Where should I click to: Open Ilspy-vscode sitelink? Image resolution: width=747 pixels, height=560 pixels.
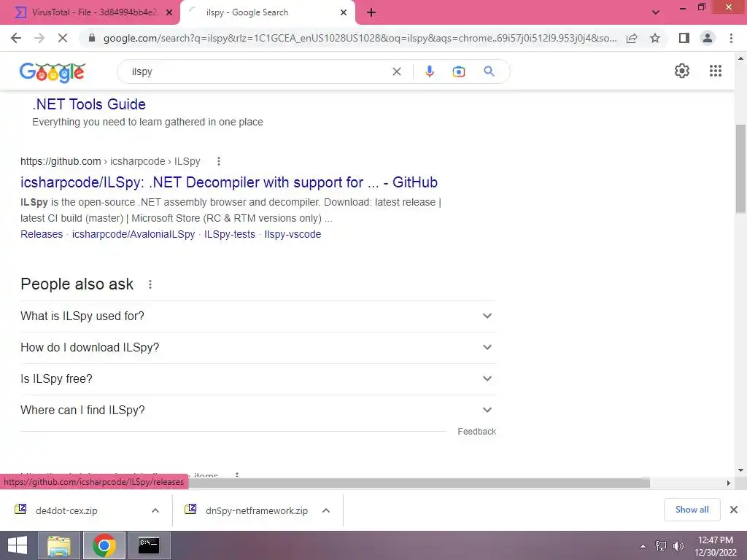(x=293, y=234)
